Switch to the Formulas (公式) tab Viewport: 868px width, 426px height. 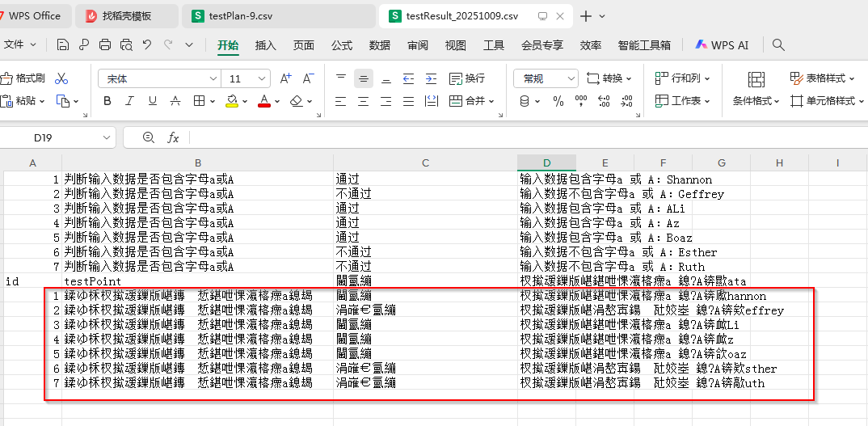point(342,45)
